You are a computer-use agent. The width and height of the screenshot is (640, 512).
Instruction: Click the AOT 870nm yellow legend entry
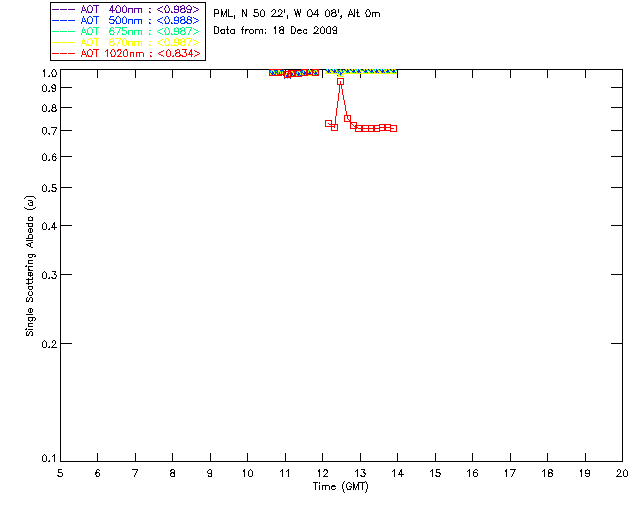pos(126,42)
